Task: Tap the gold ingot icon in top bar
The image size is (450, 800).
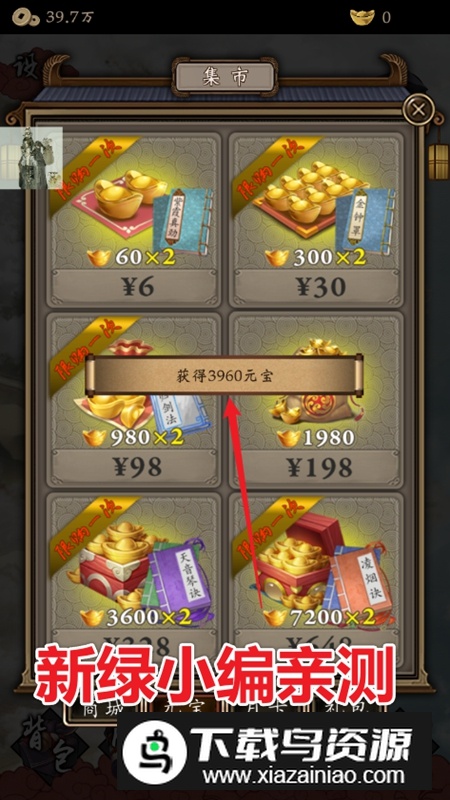Action: (362, 17)
